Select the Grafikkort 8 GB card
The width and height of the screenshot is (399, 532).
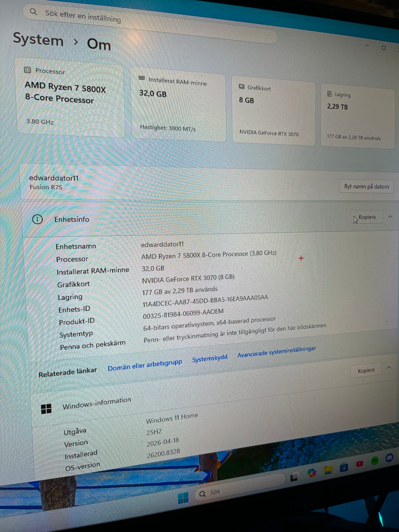273,110
